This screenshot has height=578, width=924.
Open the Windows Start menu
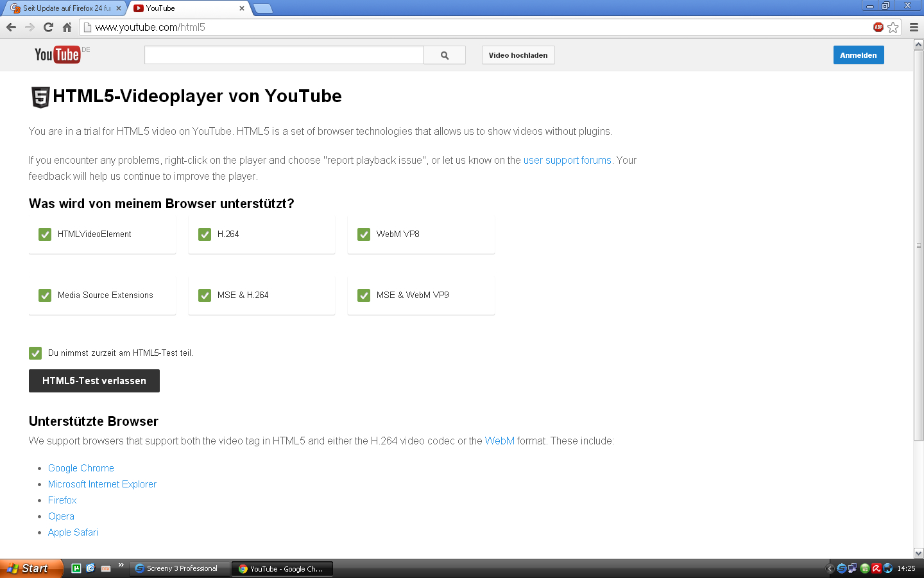31,568
